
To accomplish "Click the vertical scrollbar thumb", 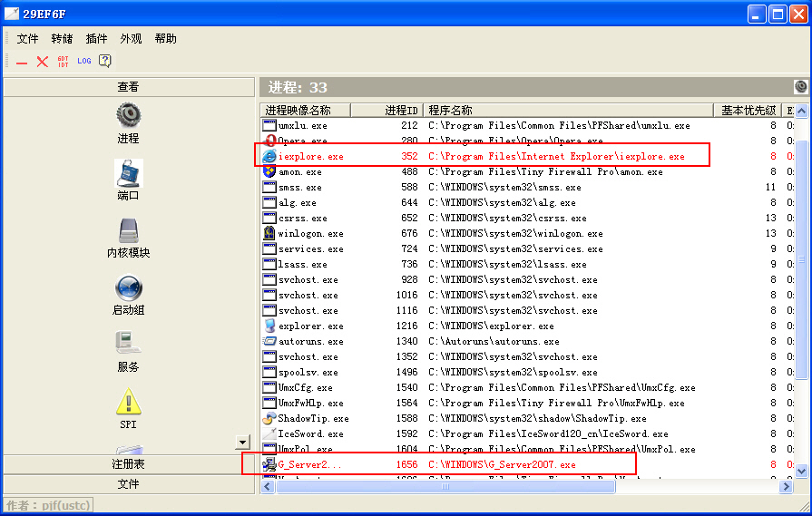I will click(801, 258).
